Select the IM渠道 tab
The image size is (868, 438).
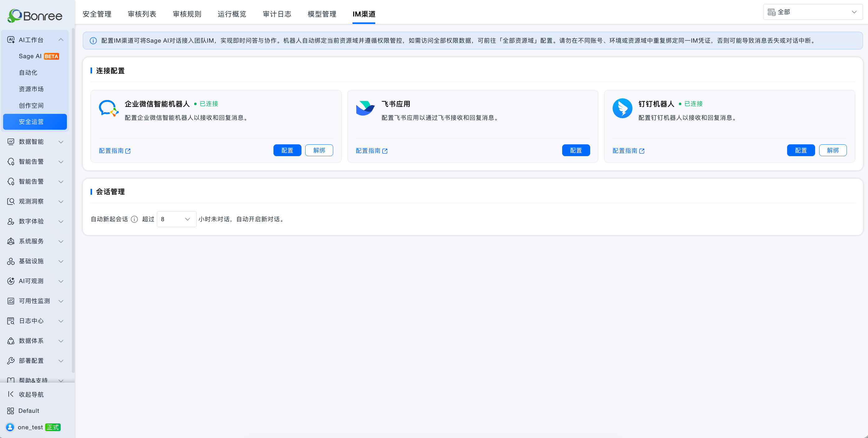(364, 14)
